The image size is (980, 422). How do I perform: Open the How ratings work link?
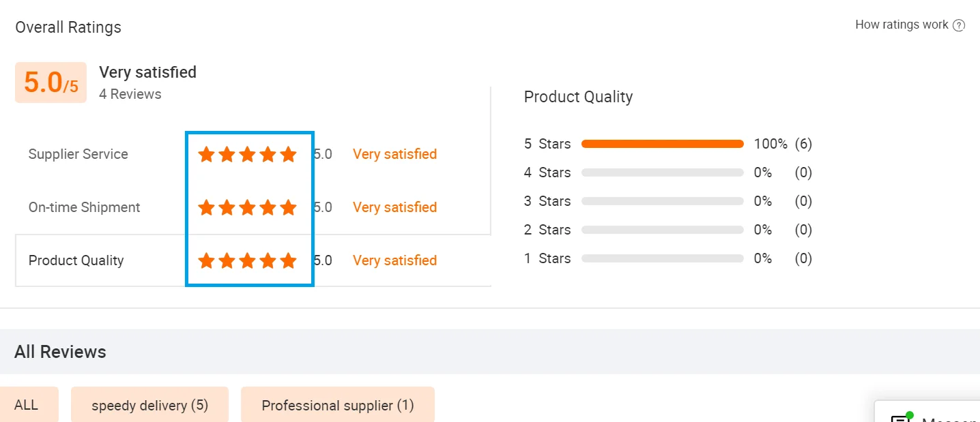tap(901, 25)
